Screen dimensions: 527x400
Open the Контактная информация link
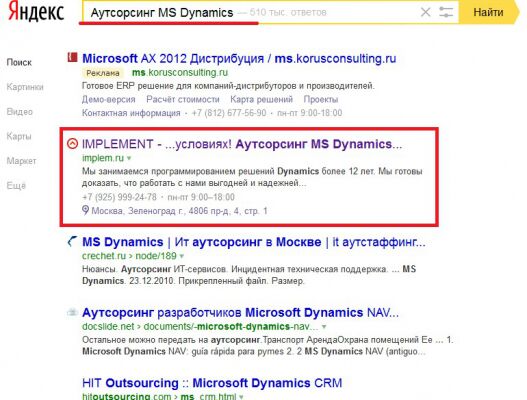pos(131,113)
